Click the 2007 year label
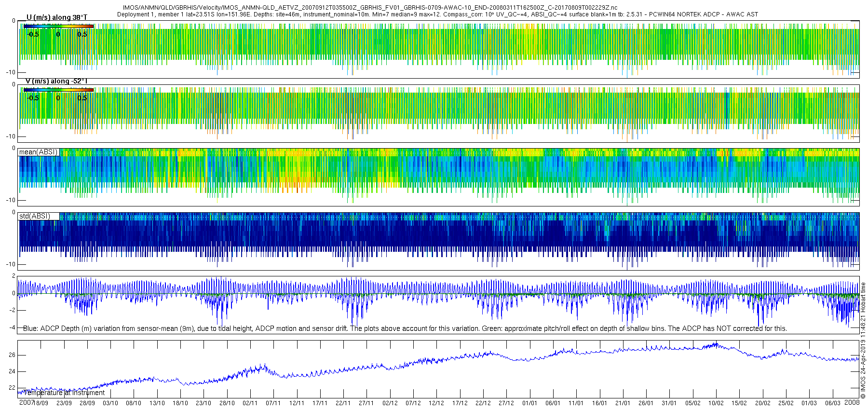 (x=27, y=403)
